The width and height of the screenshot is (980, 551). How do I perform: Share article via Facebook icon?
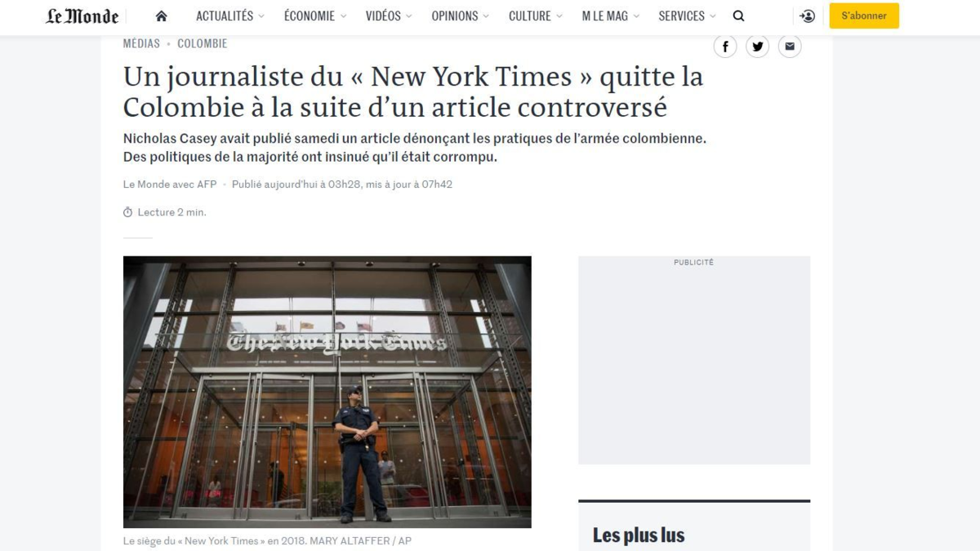coord(725,47)
